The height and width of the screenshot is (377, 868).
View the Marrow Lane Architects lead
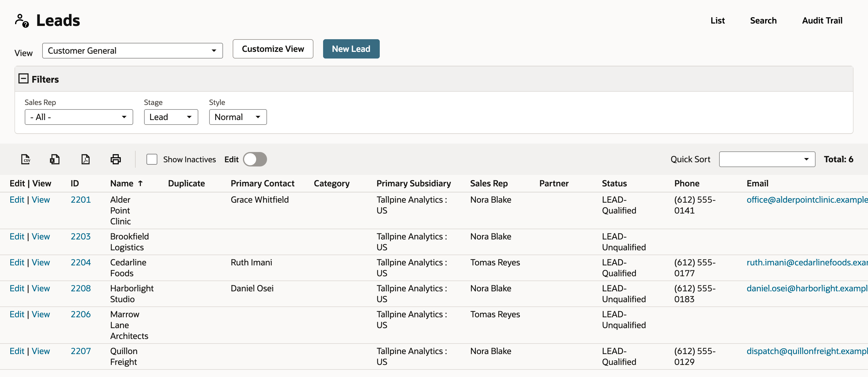pyautogui.click(x=41, y=314)
